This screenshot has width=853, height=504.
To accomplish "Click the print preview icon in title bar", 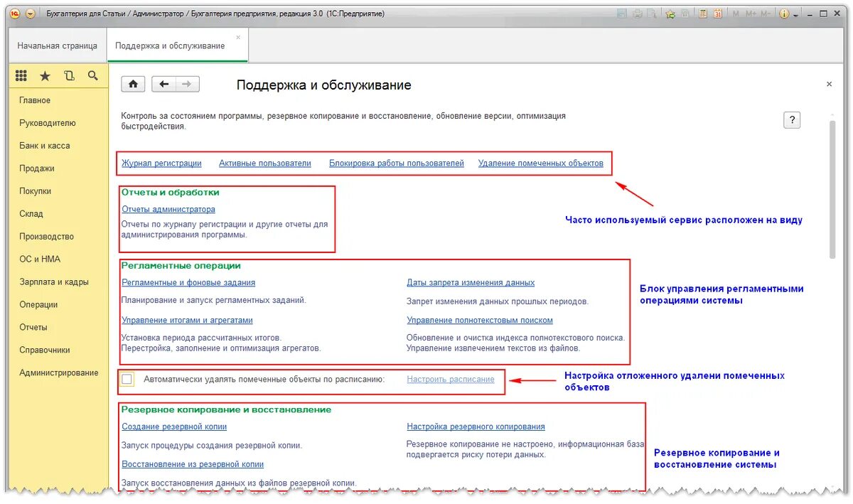I will coord(651,14).
